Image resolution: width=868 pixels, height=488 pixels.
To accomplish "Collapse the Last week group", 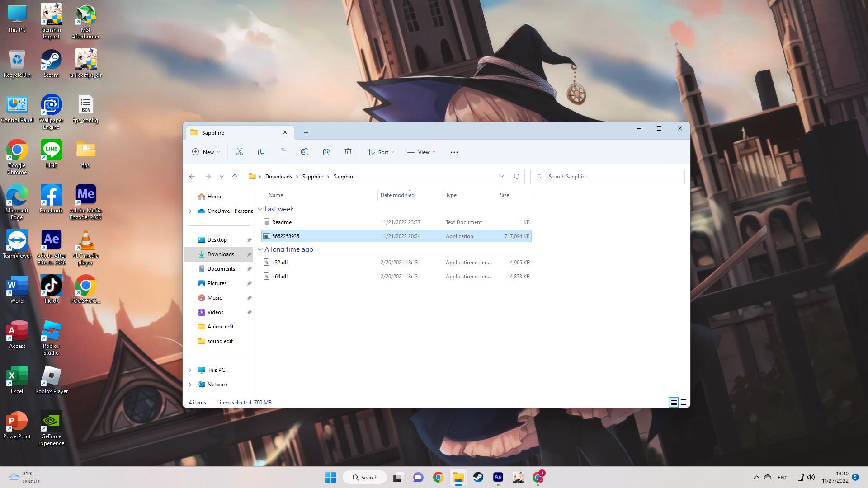I will pos(260,209).
